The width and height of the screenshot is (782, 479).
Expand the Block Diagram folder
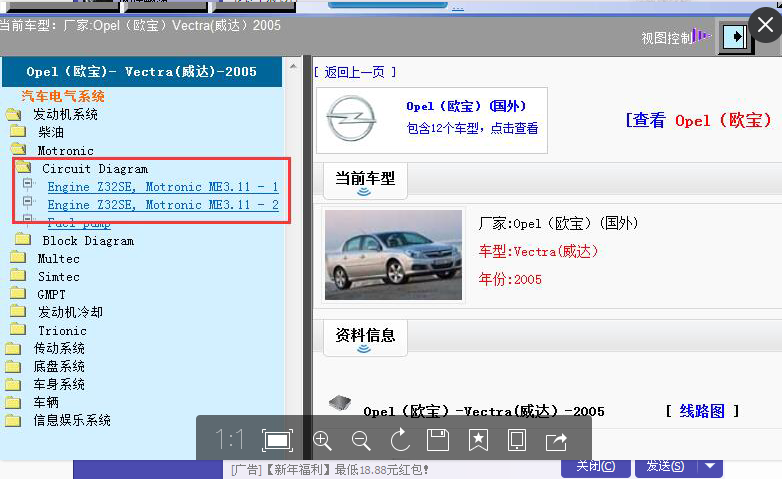[x=87, y=241]
